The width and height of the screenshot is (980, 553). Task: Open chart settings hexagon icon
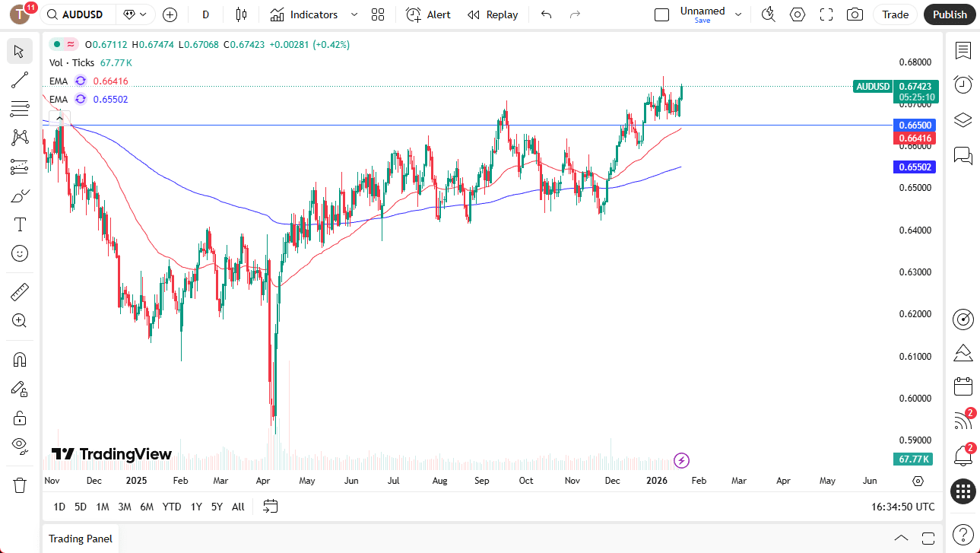pos(798,14)
